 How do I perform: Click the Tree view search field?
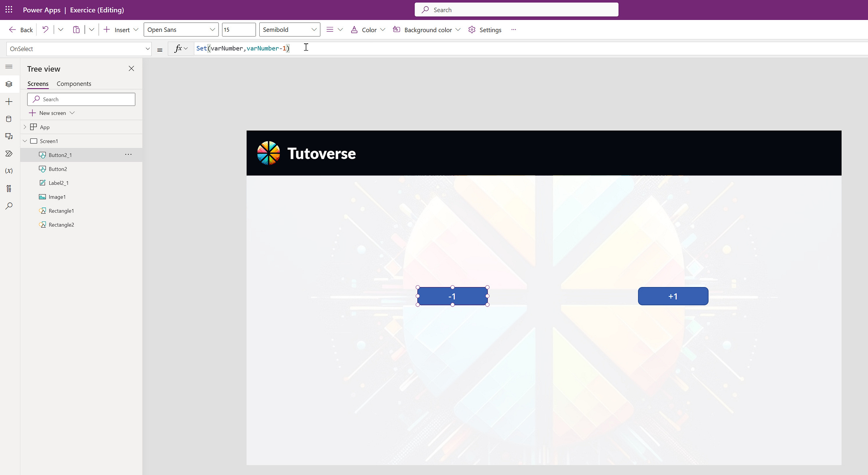81,99
